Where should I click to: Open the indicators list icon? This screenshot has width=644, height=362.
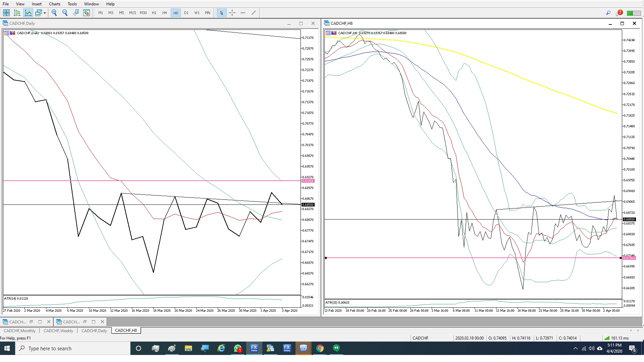[x=87, y=13]
